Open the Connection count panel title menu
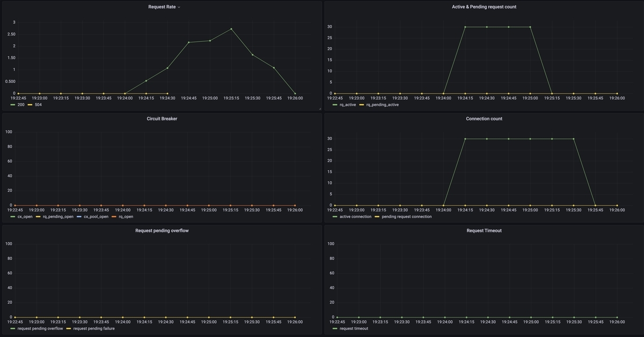The image size is (644, 337). pos(484,119)
